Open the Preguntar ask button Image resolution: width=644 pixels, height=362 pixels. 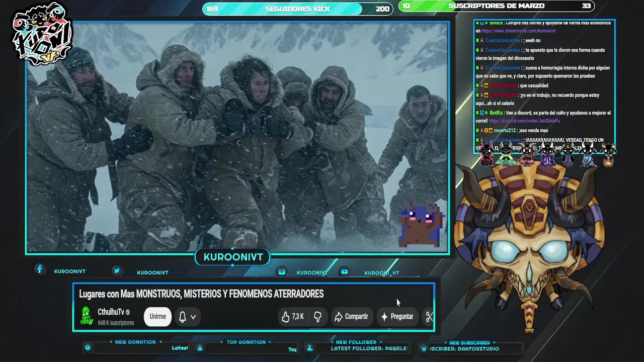coord(397,316)
